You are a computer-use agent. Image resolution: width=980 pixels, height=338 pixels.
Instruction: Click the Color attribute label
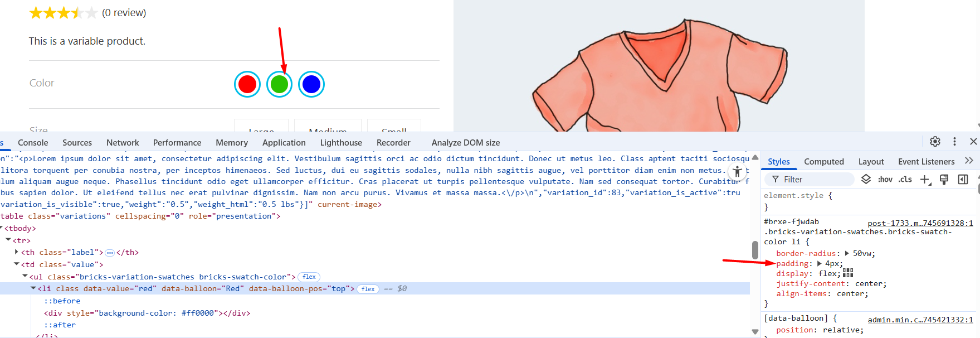click(x=42, y=83)
